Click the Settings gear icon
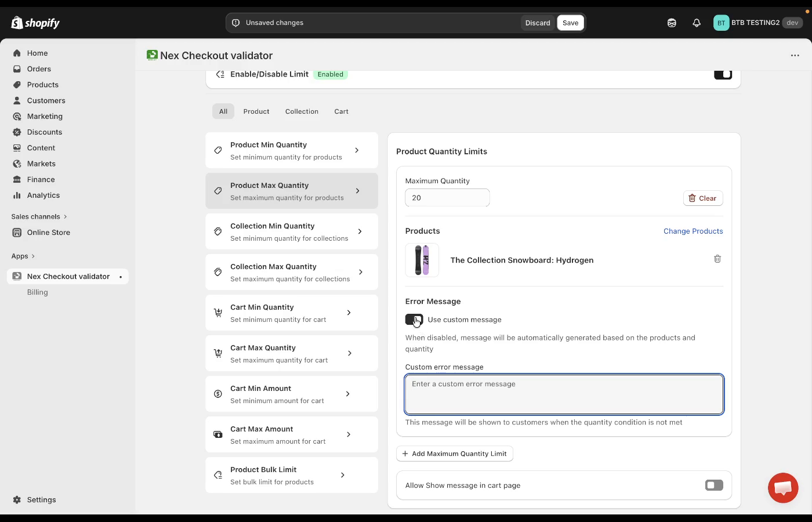This screenshot has height=522, width=812. 17,499
